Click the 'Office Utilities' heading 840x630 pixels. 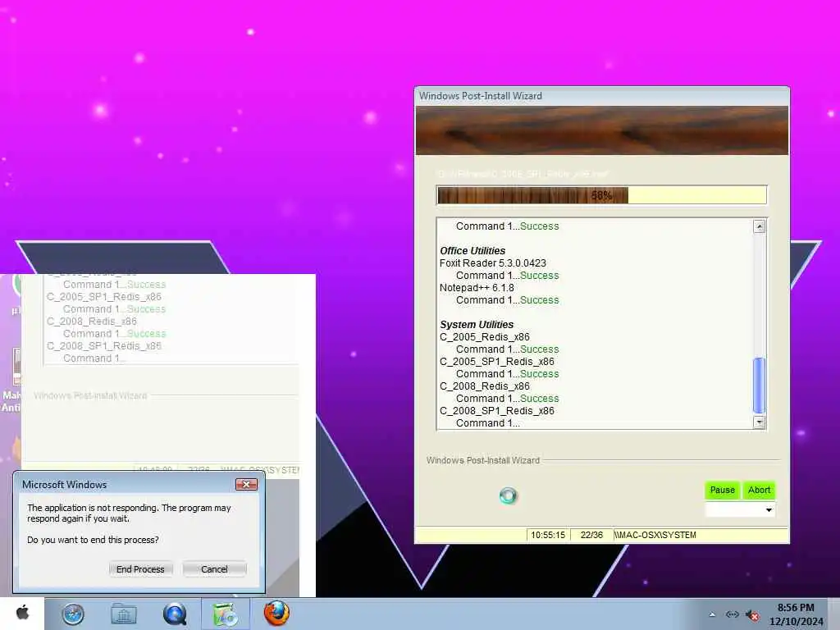[472, 251]
